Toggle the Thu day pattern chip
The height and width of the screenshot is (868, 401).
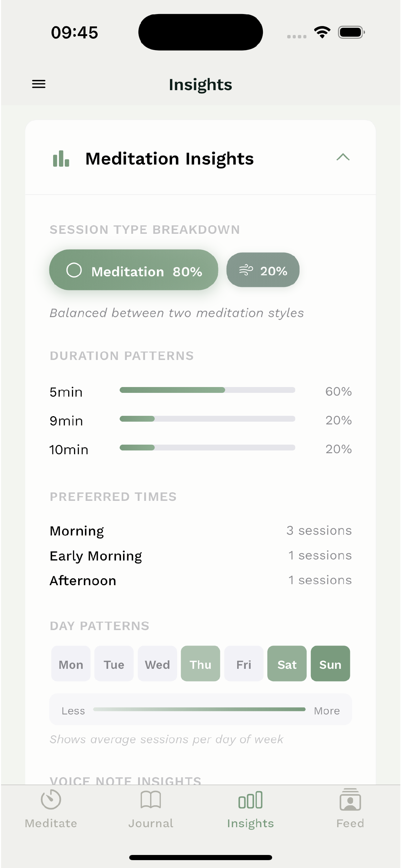(200, 664)
